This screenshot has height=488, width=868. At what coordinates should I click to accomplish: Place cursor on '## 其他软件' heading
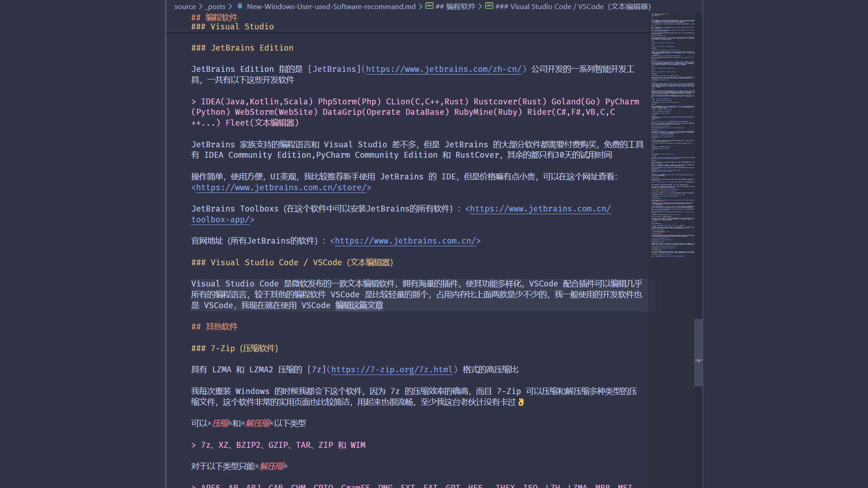click(x=214, y=327)
